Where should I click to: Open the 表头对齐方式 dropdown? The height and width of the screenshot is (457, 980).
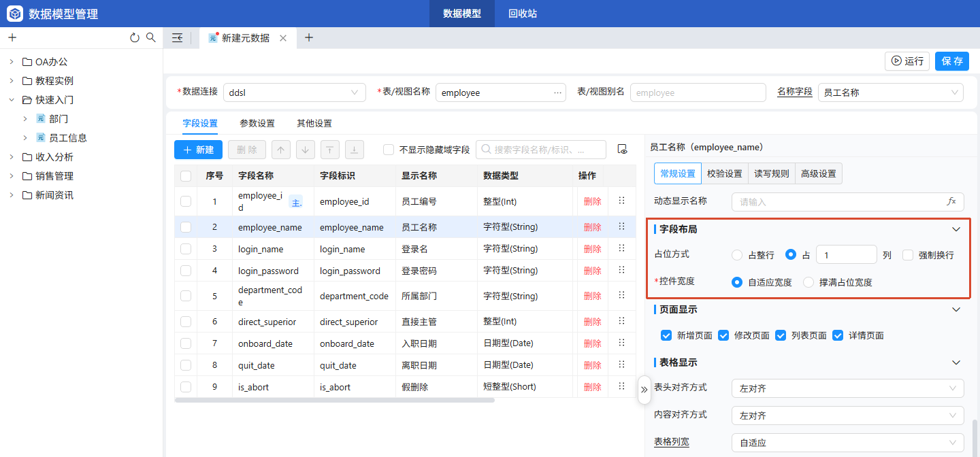847,388
